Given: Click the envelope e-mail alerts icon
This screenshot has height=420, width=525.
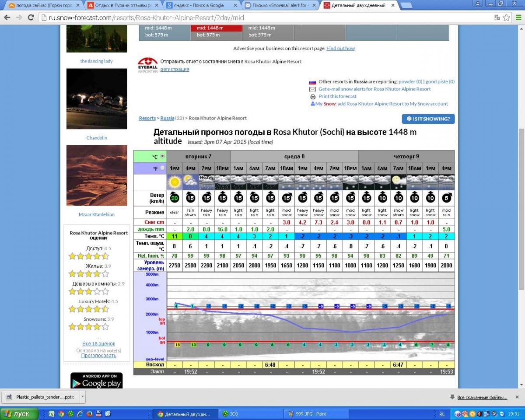Looking at the screenshot, I should [312, 89].
